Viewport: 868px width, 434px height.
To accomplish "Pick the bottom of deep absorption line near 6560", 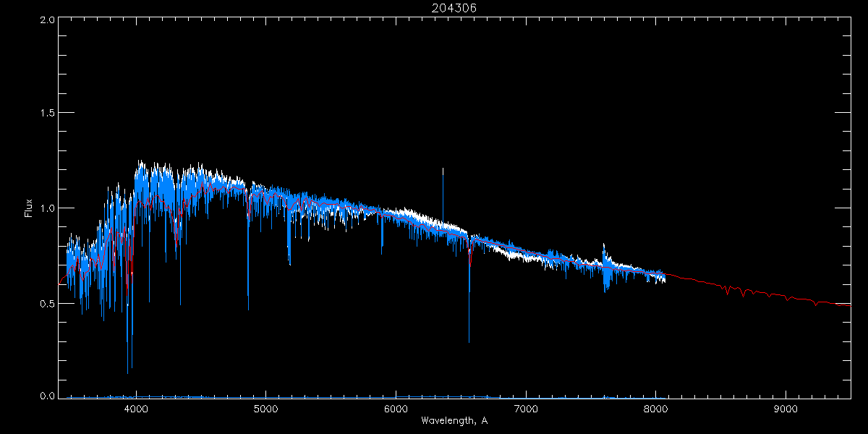I will tap(469, 340).
